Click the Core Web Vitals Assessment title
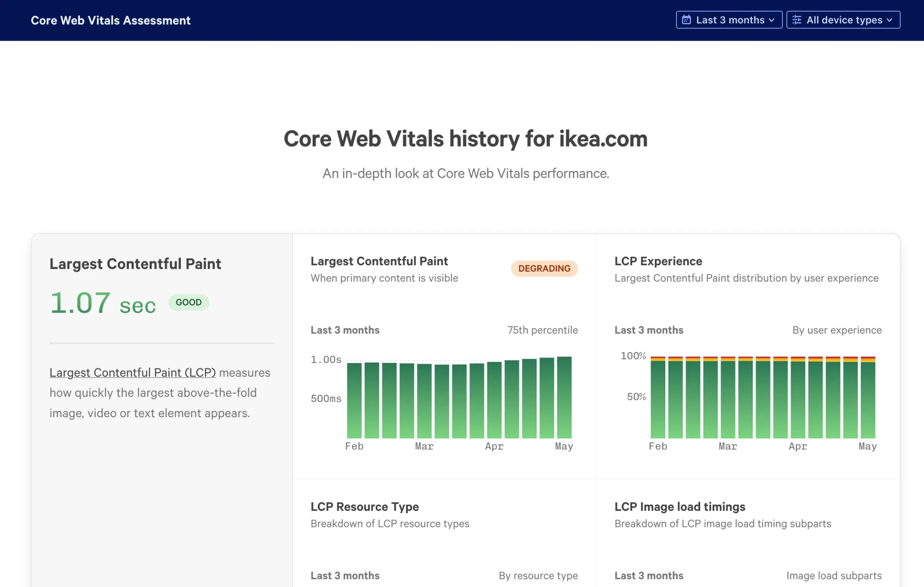This screenshot has width=924, height=587. pos(110,20)
